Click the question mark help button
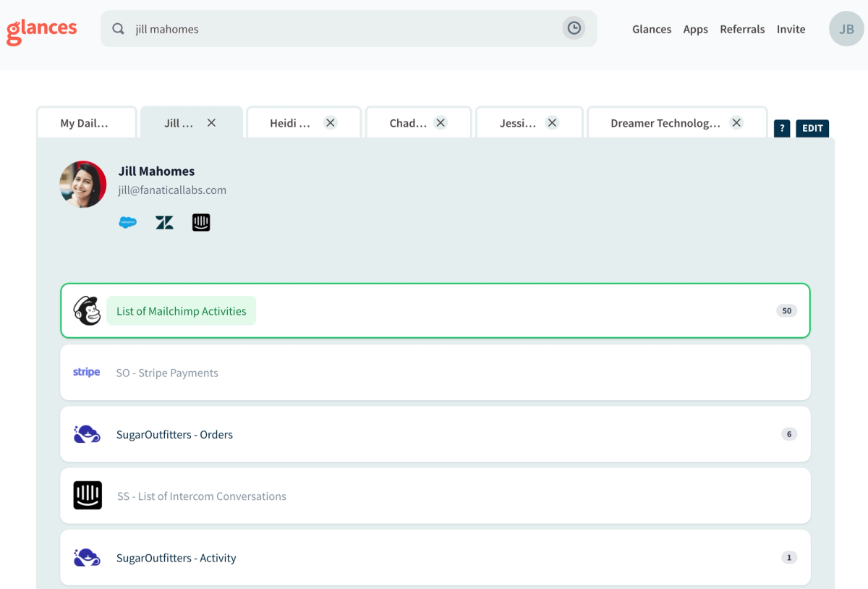 [782, 128]
